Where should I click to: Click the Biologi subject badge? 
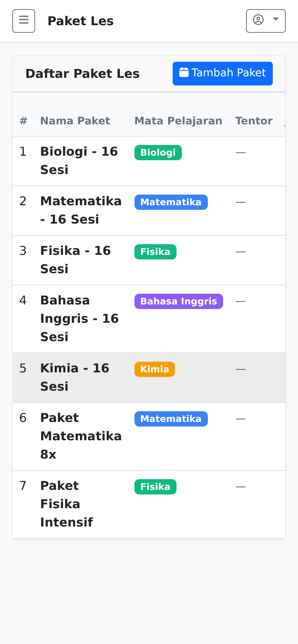pyautogui.click(x=158, y=152)
